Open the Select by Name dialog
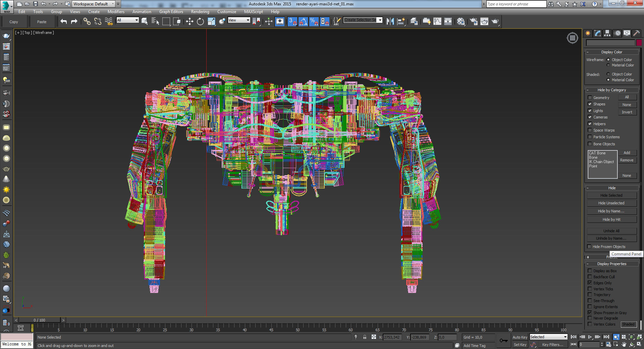The width and height of the screenshot is (644, 349). 155,21
